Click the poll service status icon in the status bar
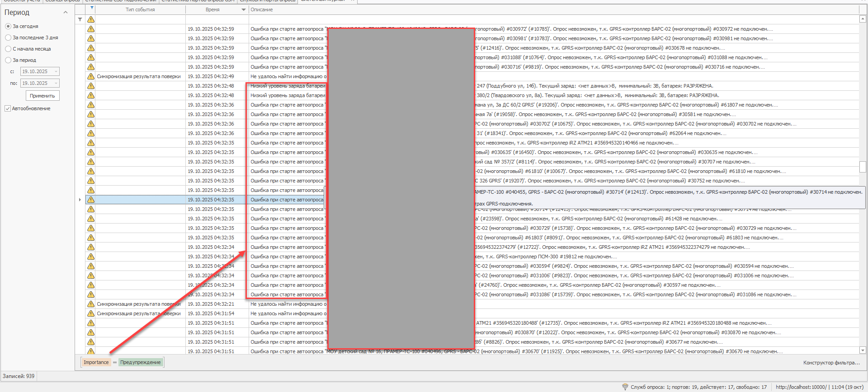This screenshot has height=392, width=868. point(625,387)
